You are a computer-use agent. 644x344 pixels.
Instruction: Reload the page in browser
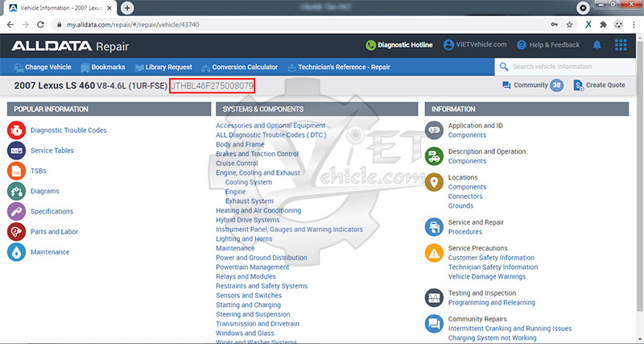pyautogui.click(x=40, y=25)
